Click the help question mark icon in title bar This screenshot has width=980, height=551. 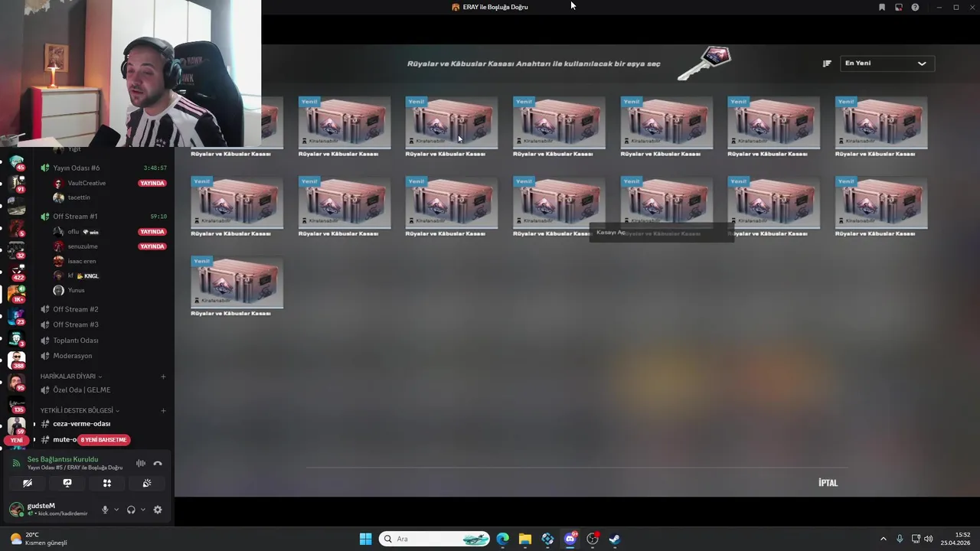[915, 7]
